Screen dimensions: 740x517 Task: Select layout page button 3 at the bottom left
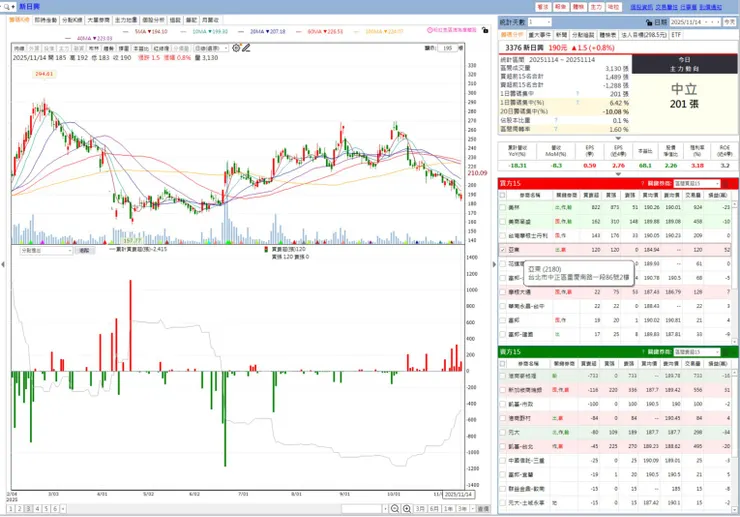point(28,509)
